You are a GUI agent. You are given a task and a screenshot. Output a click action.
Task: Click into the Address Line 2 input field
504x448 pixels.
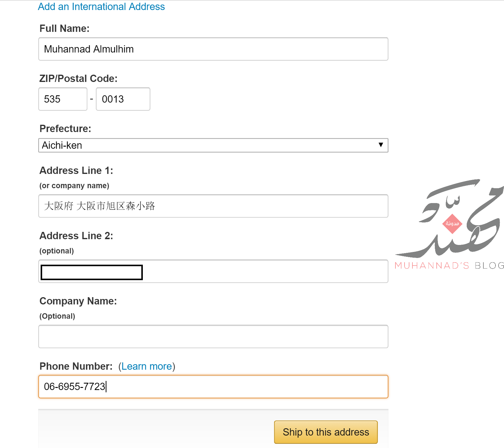point(213,271)
